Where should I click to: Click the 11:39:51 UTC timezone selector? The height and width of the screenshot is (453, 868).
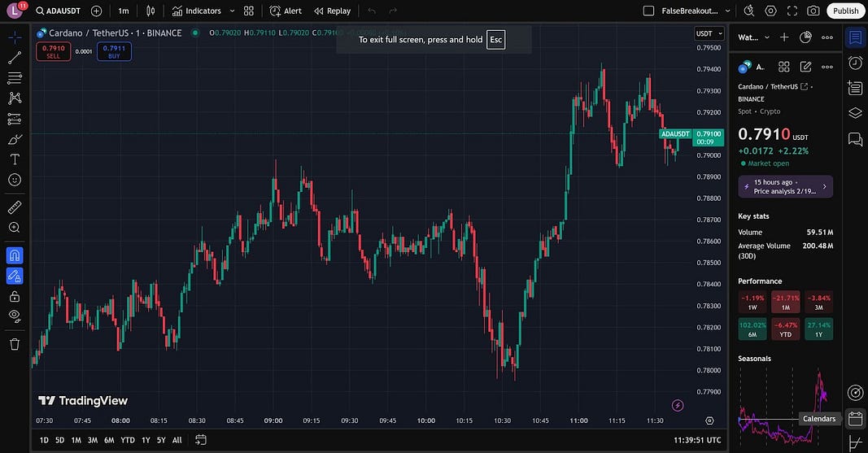[697, 440]
